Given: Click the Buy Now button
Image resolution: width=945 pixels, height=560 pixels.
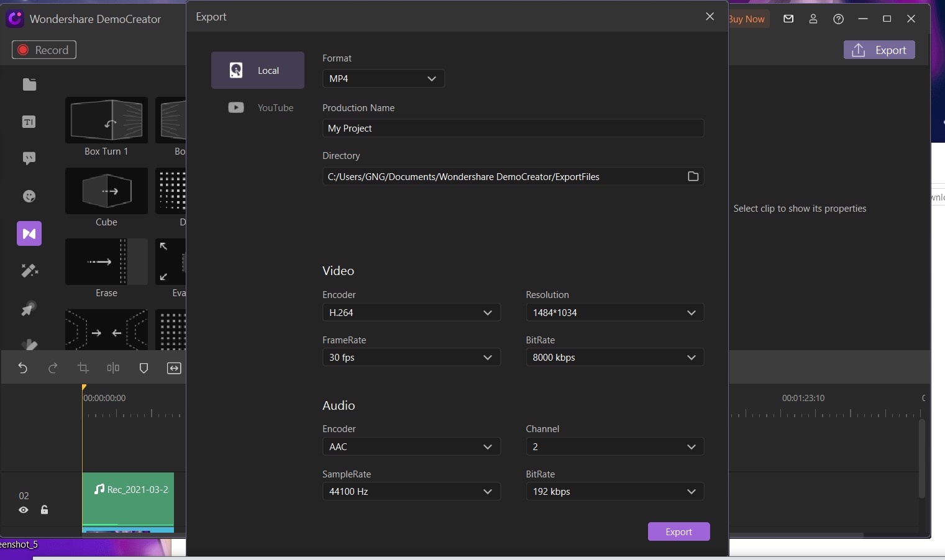Looking at the screenshot, I should (748, 19).
